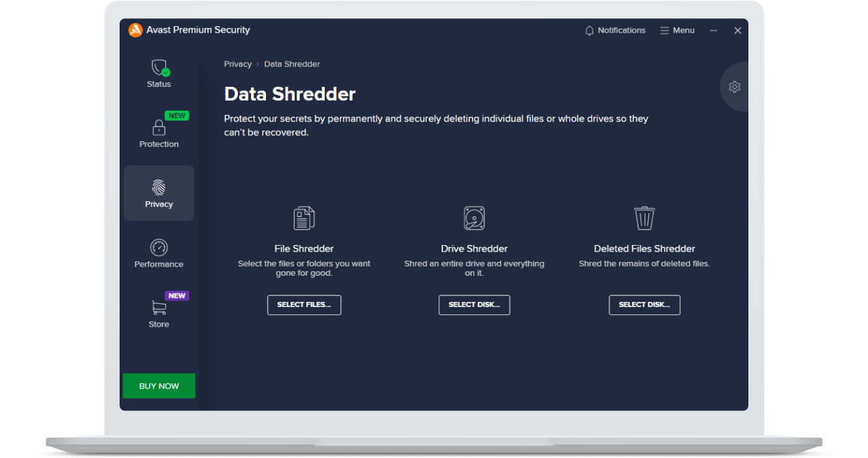The image size is (868, 458).
Task: Click the green Buy Now button
Action: click(159, 386)
